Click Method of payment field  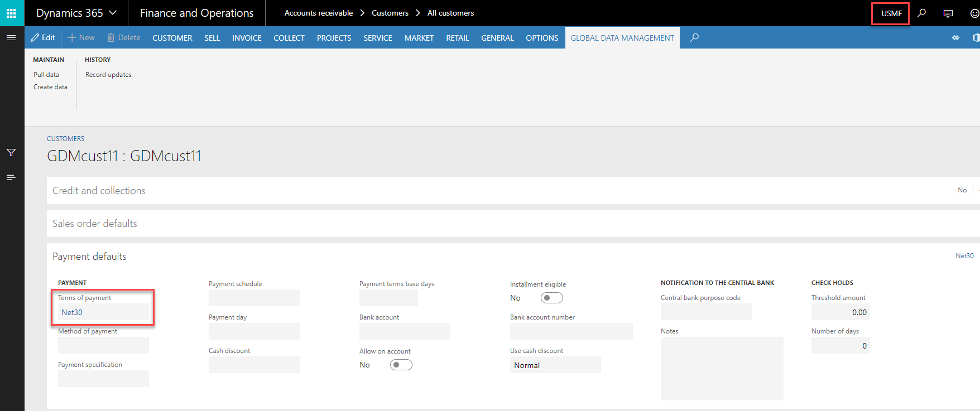[103, 345]
